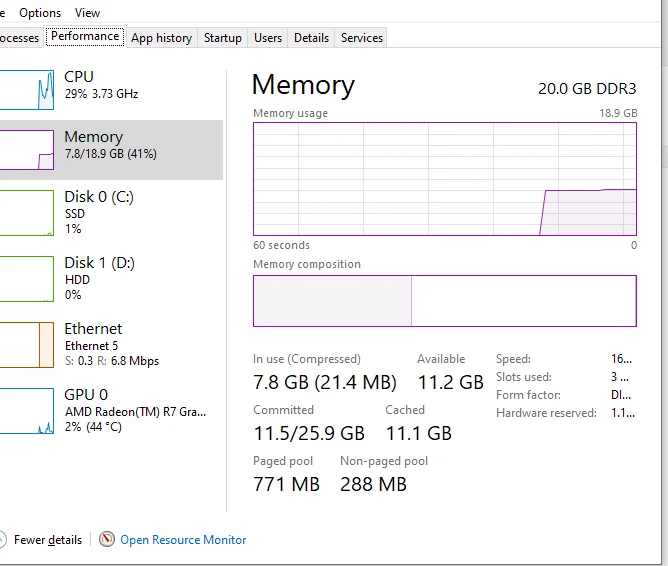
Task: Open Resource Monitor link
Action: (x=183, y=540)
